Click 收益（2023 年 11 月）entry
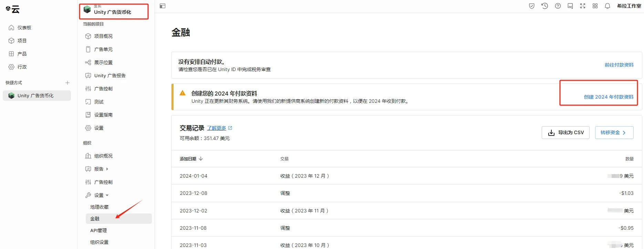 [x=304, y=211]
